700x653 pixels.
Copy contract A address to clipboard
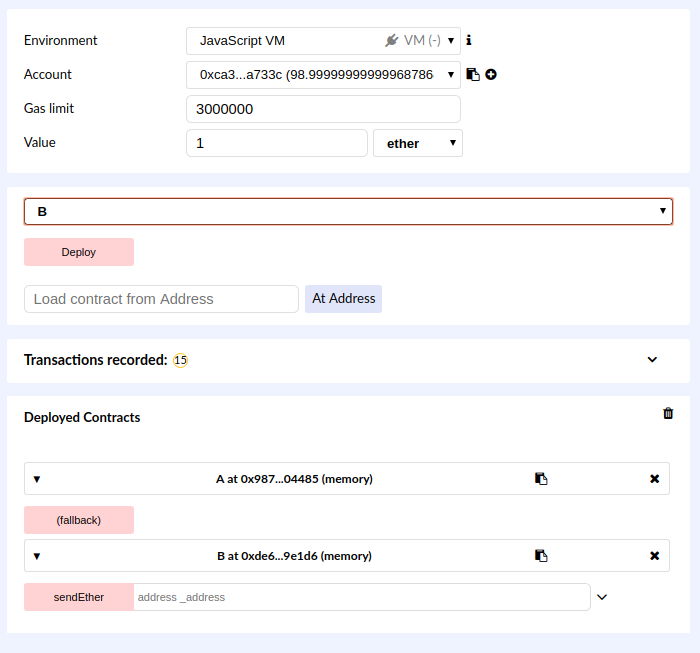tap(541, 479)
